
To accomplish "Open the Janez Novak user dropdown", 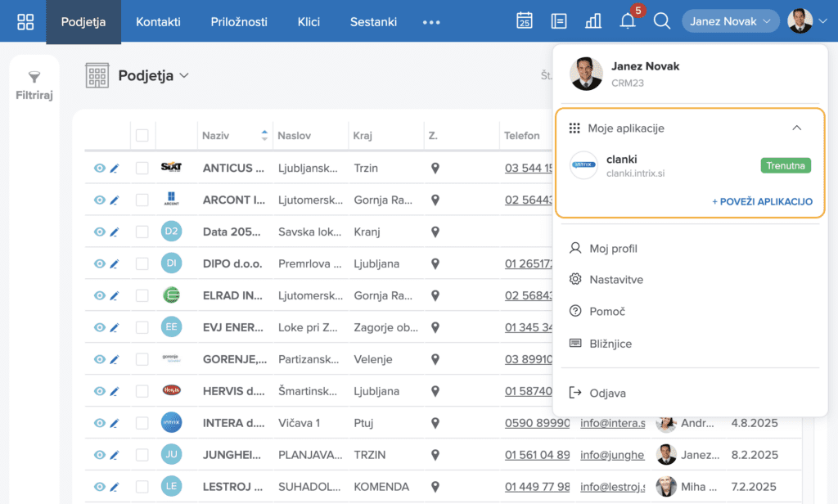I will (x=730, y=21).
